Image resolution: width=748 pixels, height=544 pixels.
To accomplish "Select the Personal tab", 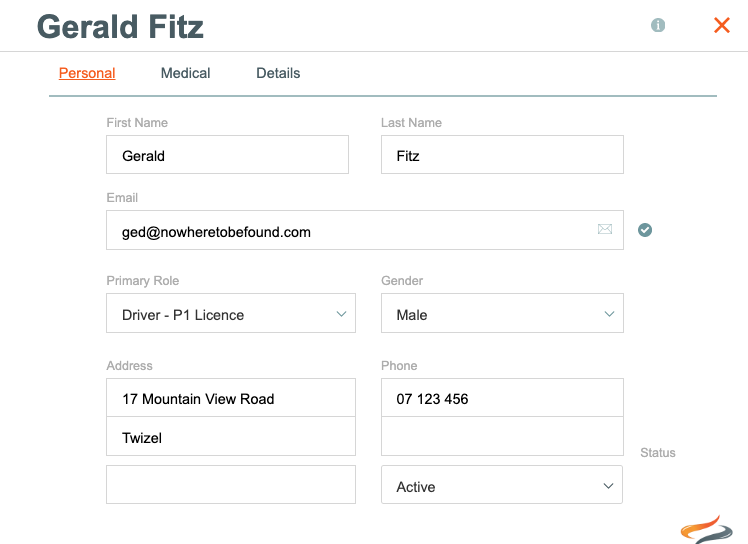I will pos(87,73).
